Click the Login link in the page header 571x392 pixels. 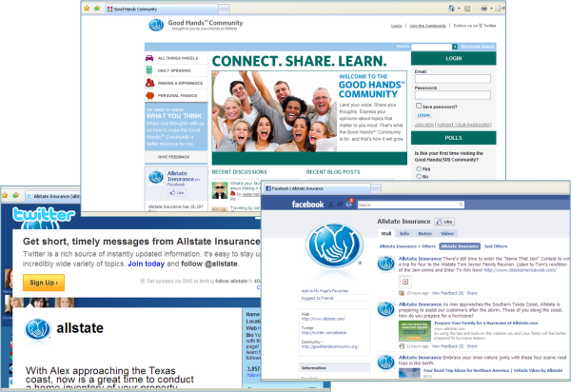[x=397, y=26]
